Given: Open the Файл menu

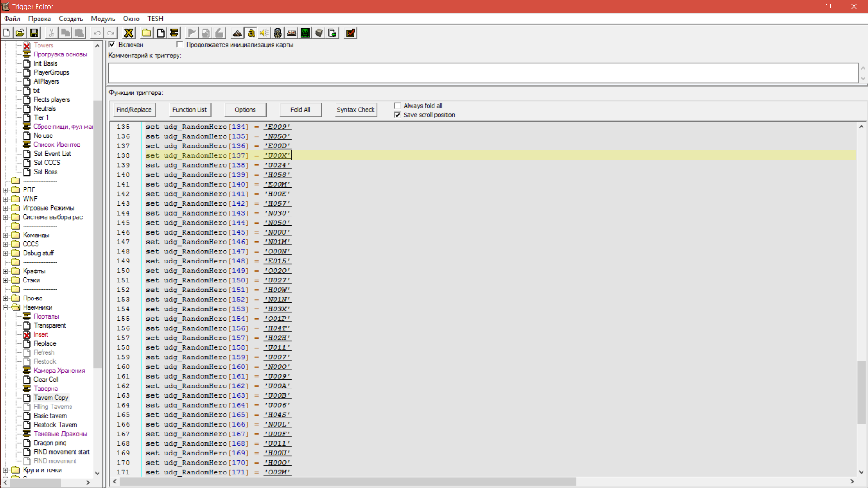Looking at the screenshot, I should 12,19.
